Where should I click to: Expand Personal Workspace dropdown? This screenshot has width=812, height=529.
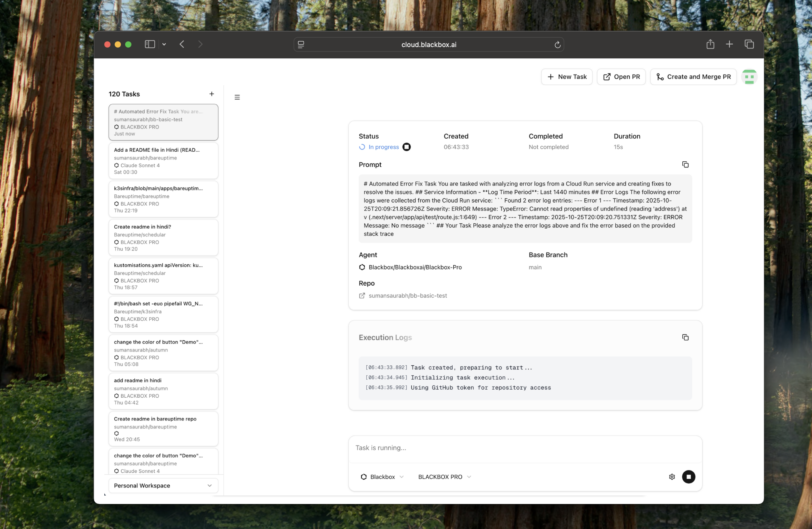[x=163, y=485]
